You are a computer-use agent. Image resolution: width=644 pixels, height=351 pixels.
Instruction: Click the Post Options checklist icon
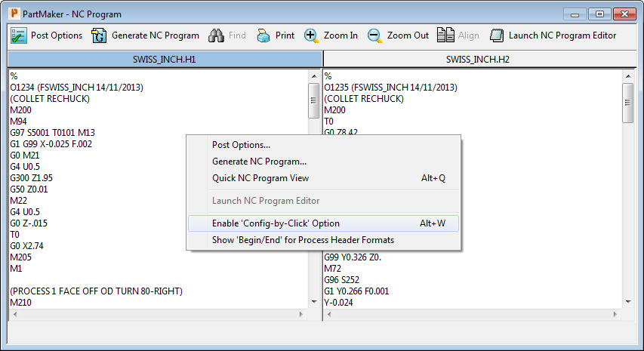18,35
